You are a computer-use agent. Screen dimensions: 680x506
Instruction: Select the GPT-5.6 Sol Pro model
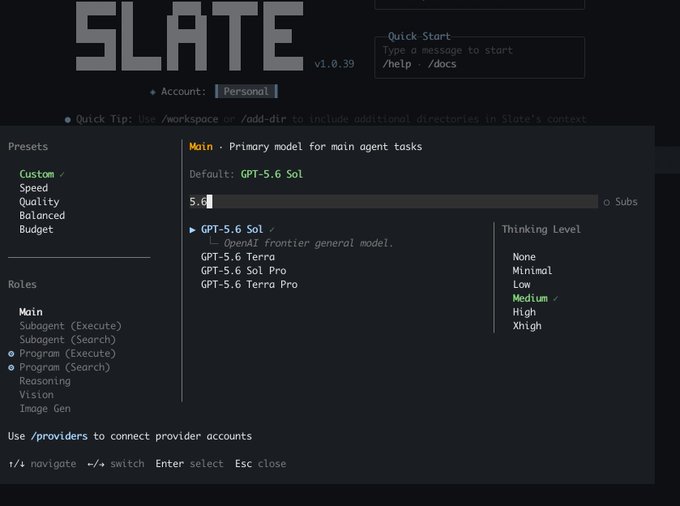243,271
